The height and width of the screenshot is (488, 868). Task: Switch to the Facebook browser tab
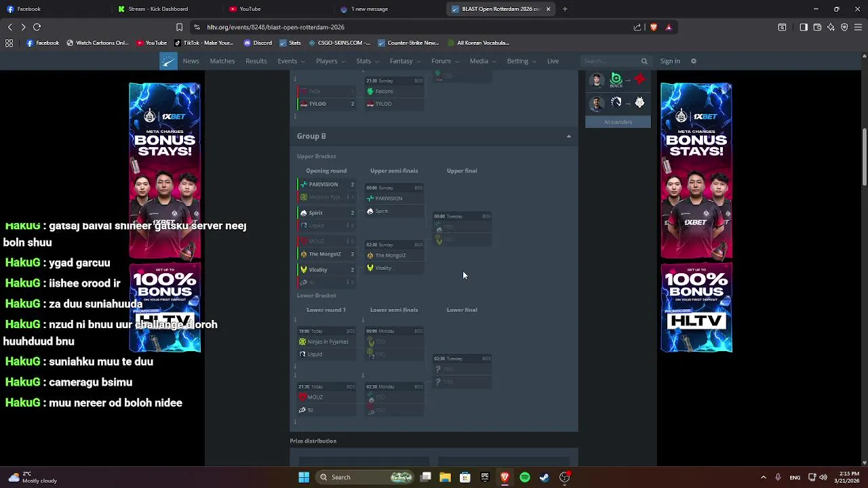[54, 9]
